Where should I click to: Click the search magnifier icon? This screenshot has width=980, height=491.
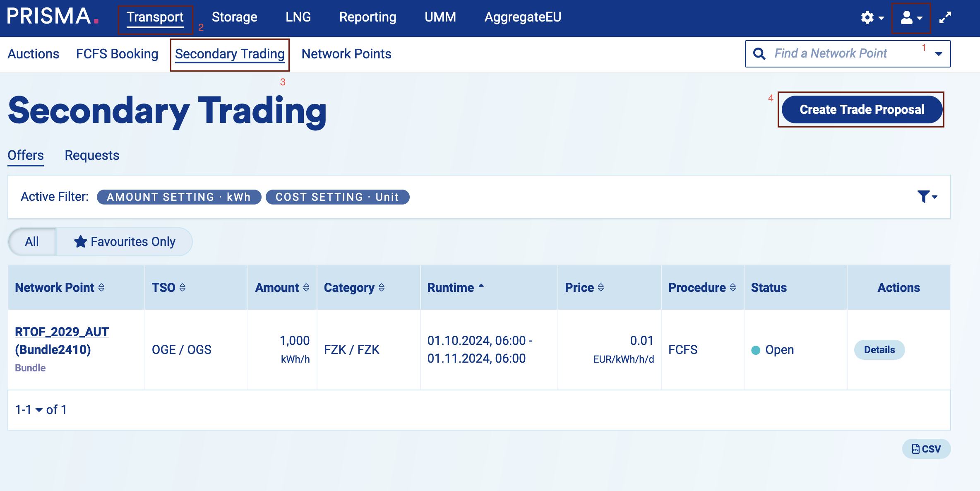tap(759, 54)
